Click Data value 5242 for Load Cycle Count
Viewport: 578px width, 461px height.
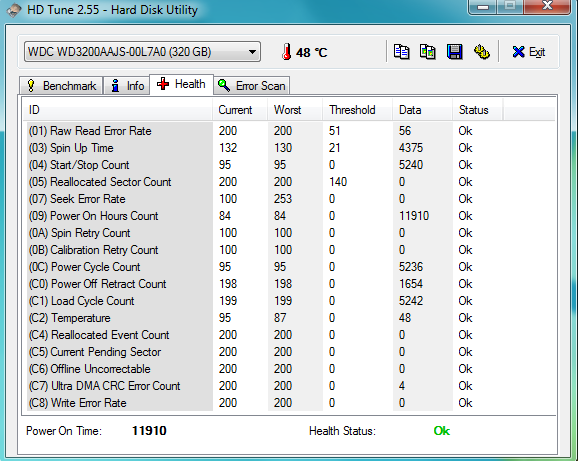pos(411,301)
